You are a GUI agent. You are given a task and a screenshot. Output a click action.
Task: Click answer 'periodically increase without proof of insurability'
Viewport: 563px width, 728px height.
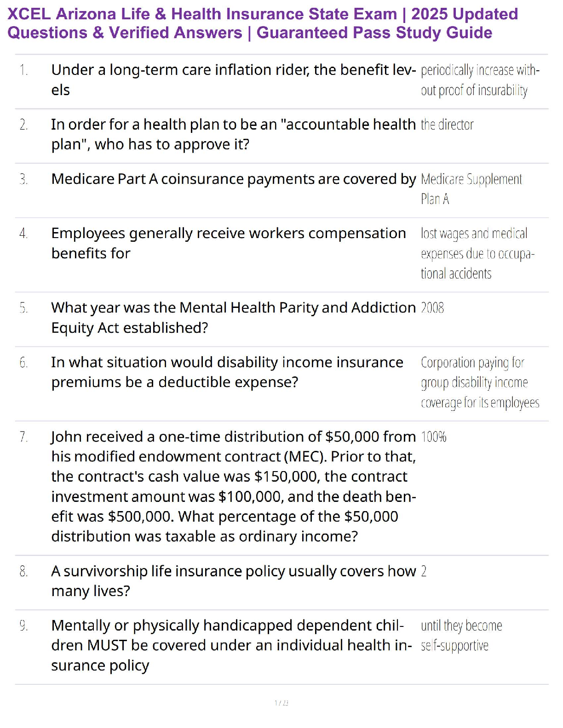480,80
